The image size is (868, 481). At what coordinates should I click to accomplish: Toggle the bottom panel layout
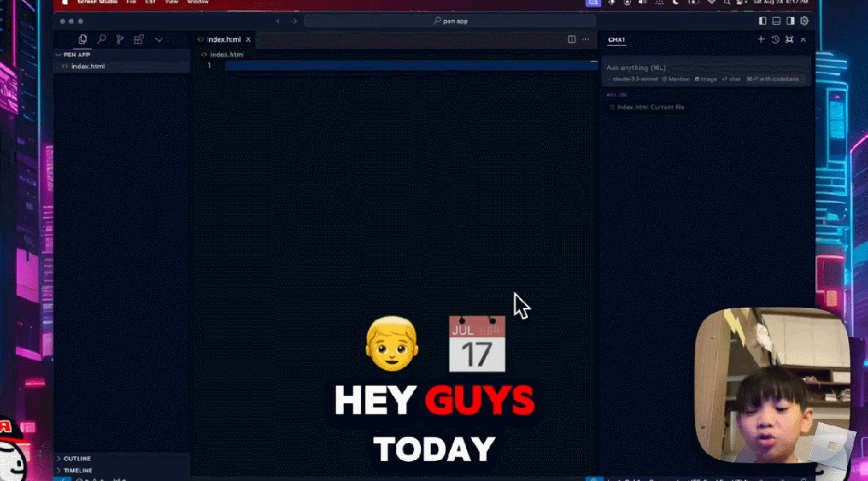(776, 21)
